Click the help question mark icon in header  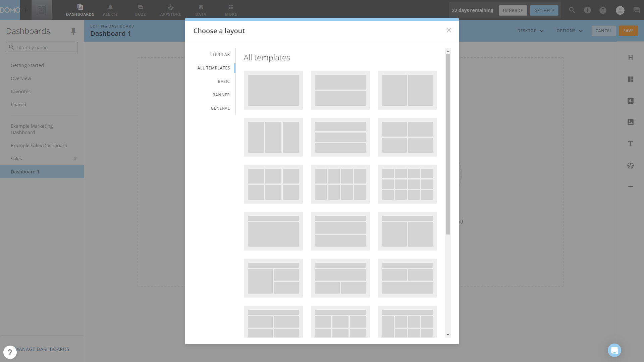point(603,10)
